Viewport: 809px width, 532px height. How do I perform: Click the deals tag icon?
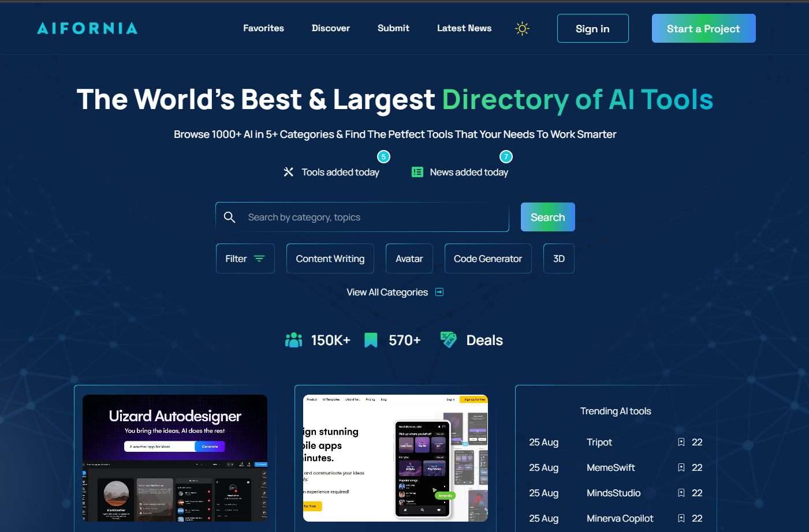coord(448,340)
